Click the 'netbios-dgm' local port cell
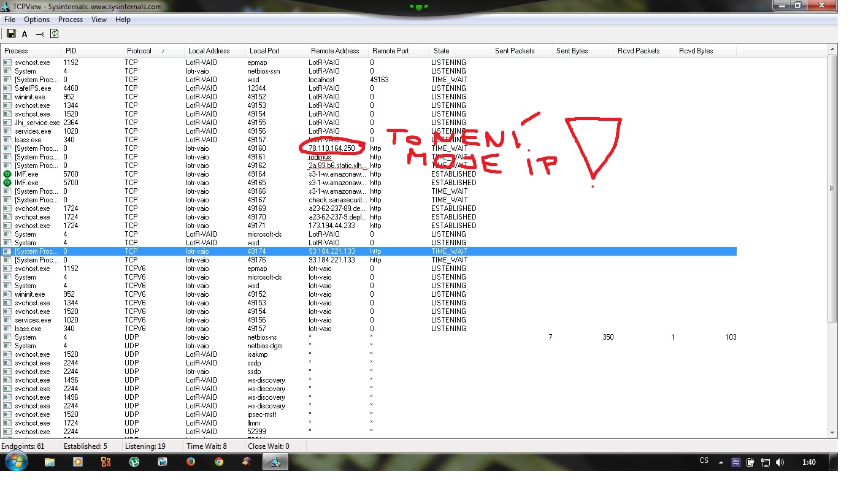 click(x=265, y=346)
